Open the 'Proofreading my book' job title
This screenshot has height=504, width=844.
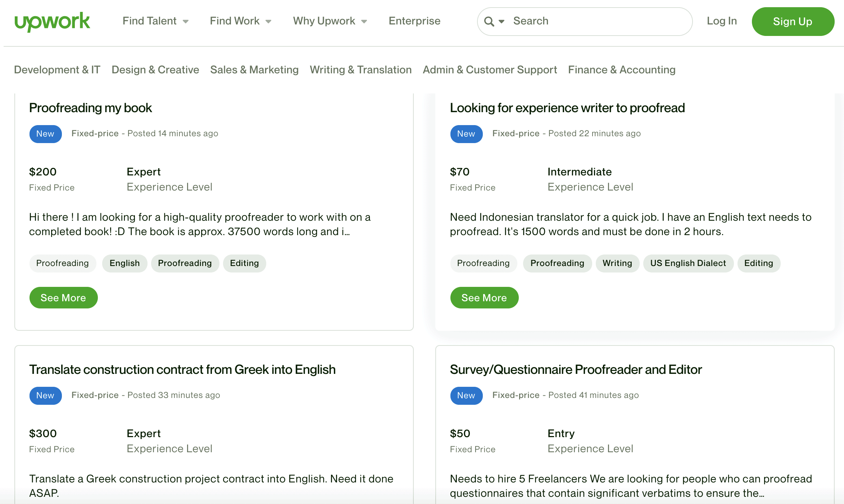click(x=91, y=108)
